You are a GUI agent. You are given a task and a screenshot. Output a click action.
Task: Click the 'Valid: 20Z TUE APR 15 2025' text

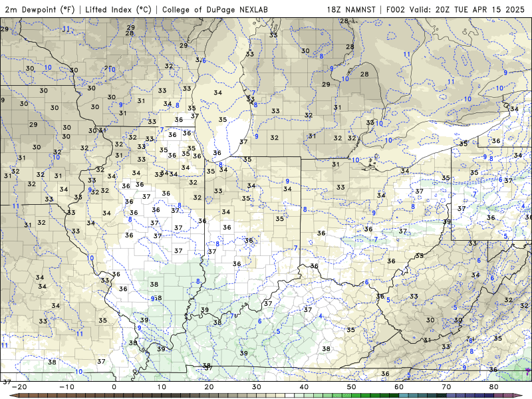(467, 9)
